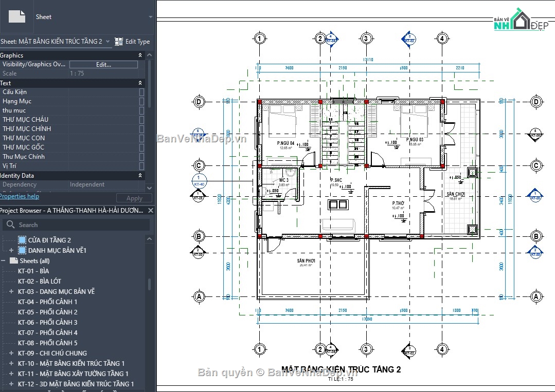
Task: Click the Properties panel scroll-down arrow
Action: (149, 188)
